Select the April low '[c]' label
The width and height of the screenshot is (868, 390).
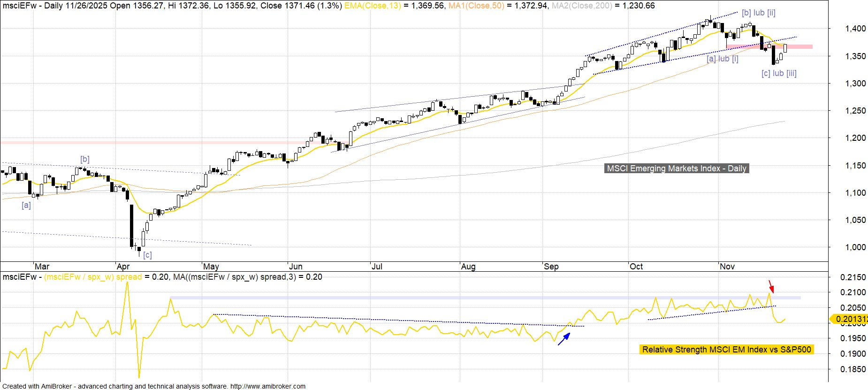147,255
